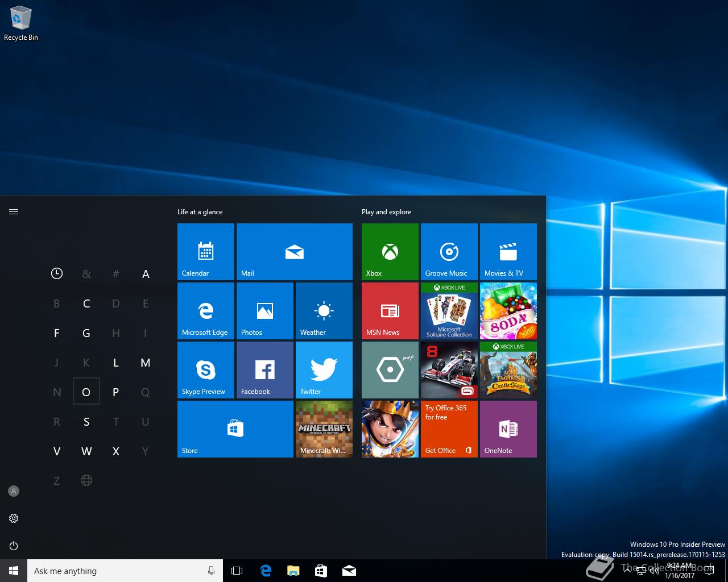Open Groove Music tile
The height and width of the screenshot is (582, 728).
coord(449,252)
